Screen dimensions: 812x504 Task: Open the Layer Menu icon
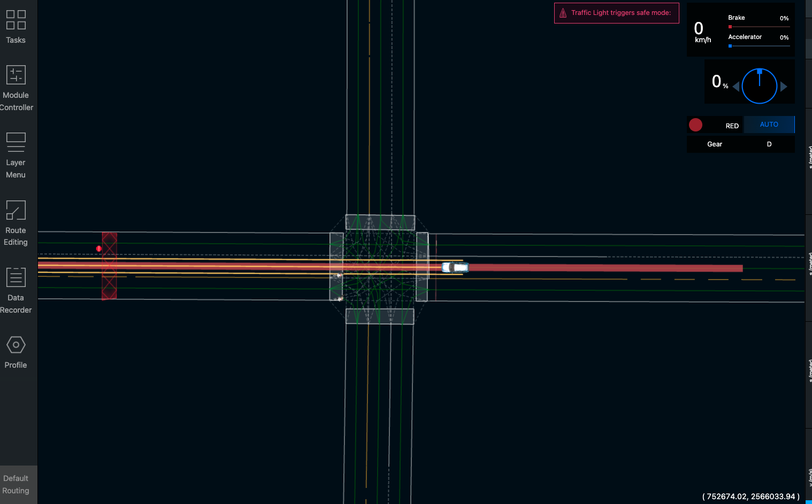[16, 142]
